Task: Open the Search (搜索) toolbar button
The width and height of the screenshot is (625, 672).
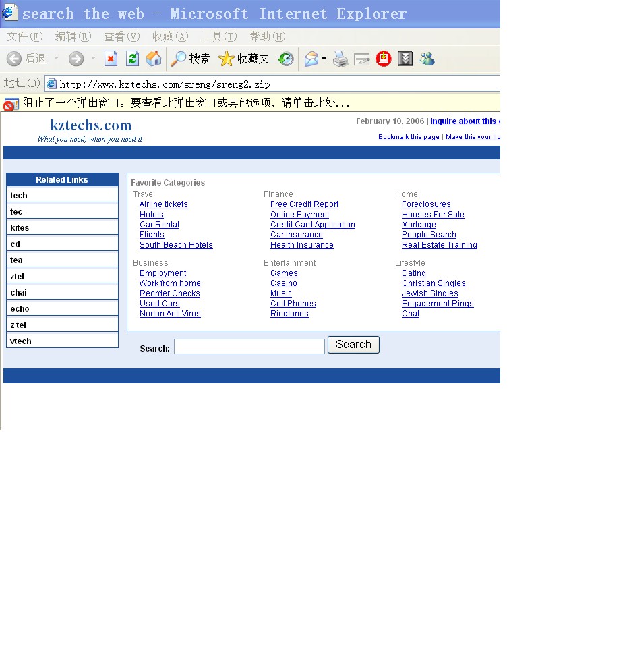Action: (x=190, y=59)
